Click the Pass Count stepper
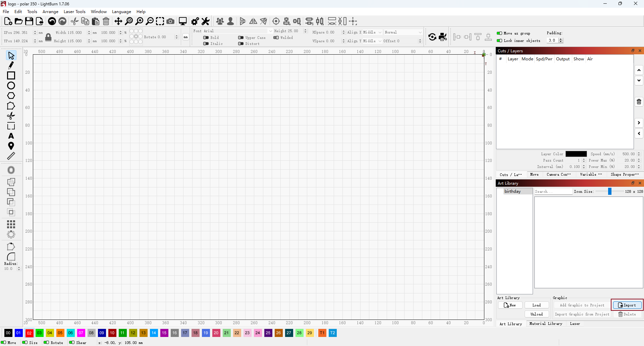 pyautogui.click(x=584, y=160)
